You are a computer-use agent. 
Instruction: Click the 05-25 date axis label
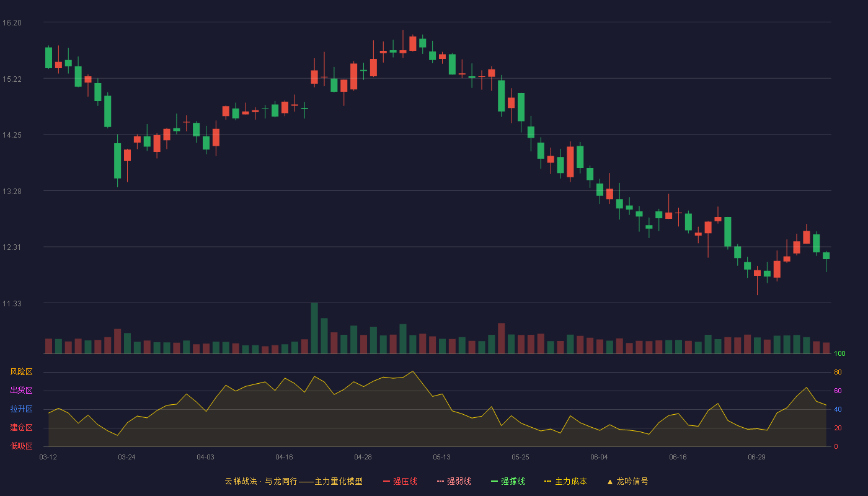pyautogui.click(x=520, y=457)
